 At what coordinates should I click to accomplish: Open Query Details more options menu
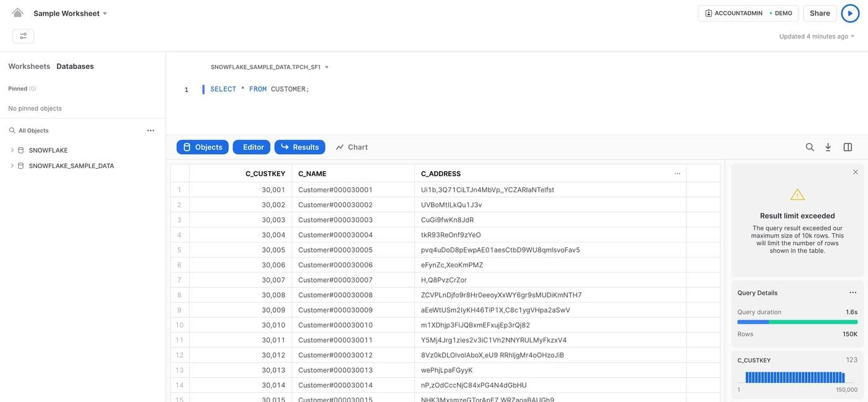[x=852, y=293]
